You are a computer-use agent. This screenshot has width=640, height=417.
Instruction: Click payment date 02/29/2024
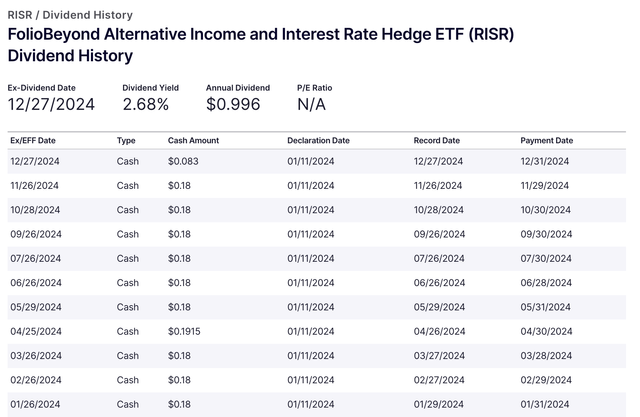[546, 380]
